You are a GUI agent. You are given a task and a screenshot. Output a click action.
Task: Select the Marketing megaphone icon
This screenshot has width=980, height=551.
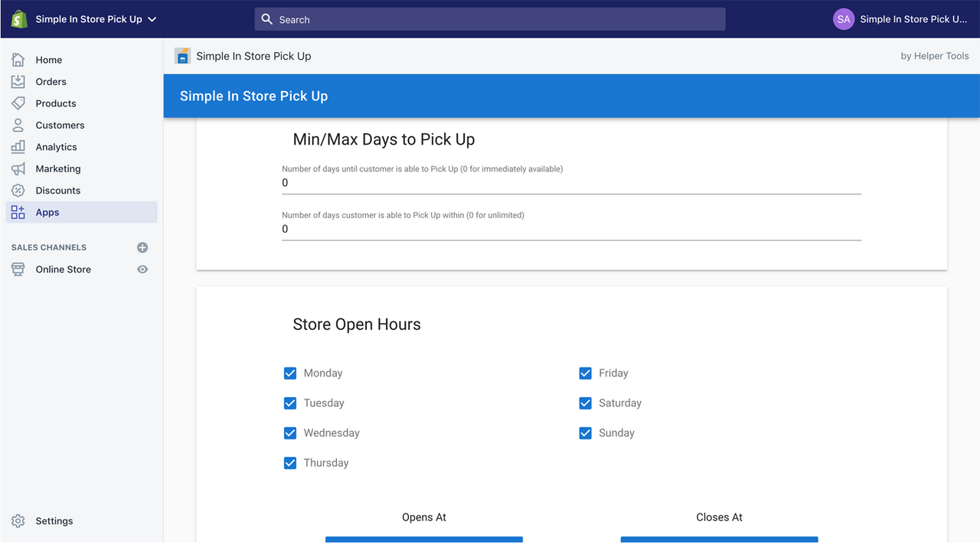18,168
